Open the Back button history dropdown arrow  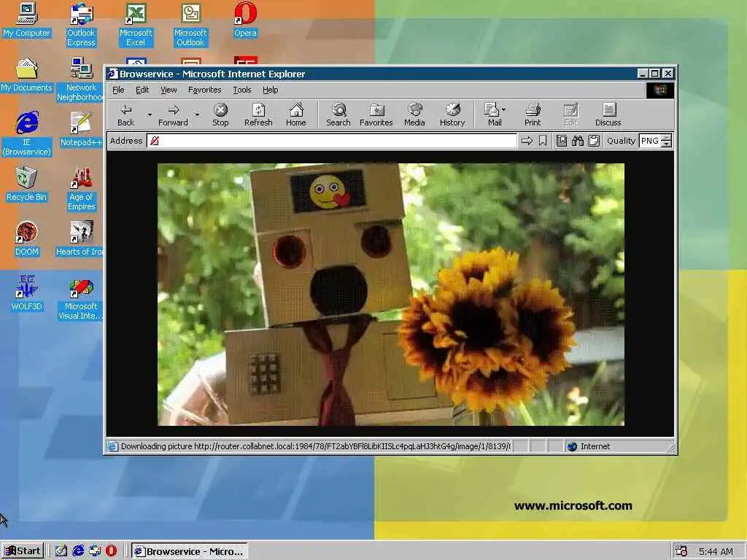pos(150,114)
